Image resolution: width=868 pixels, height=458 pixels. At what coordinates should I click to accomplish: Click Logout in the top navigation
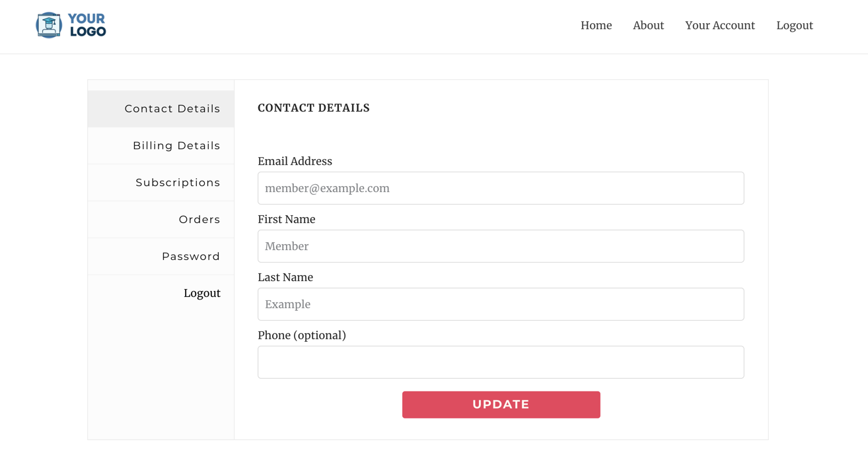pos(794,25)
